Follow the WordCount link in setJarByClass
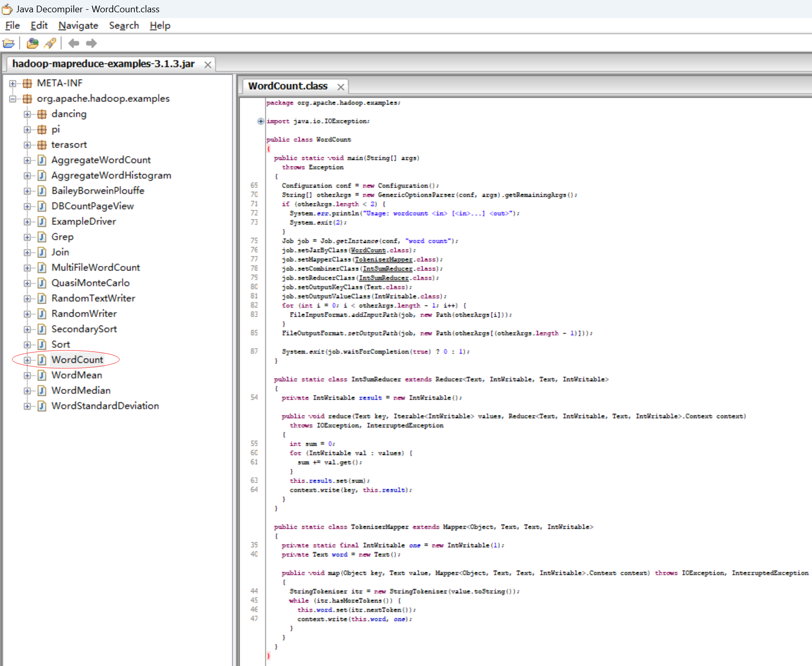 (368, 251)
